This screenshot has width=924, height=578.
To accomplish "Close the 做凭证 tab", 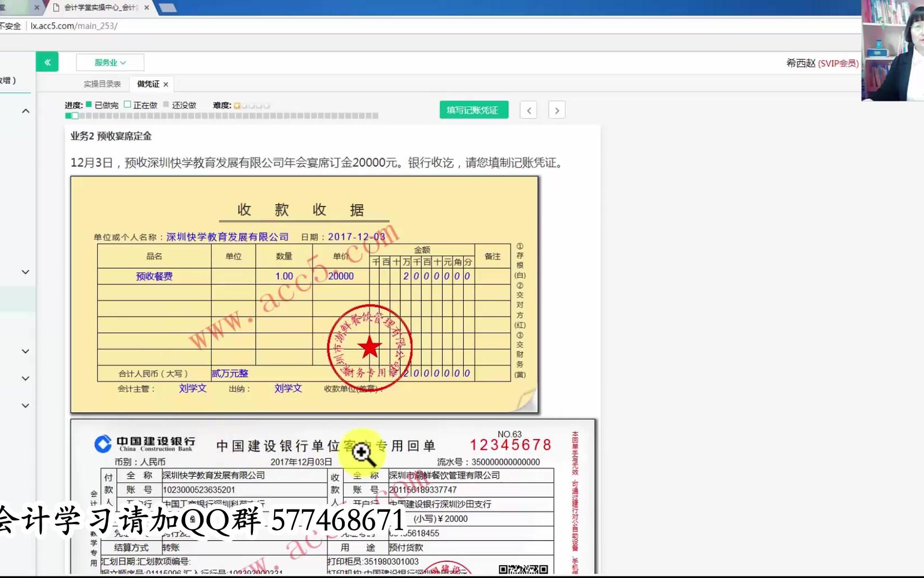I will [x=166, y=85].
